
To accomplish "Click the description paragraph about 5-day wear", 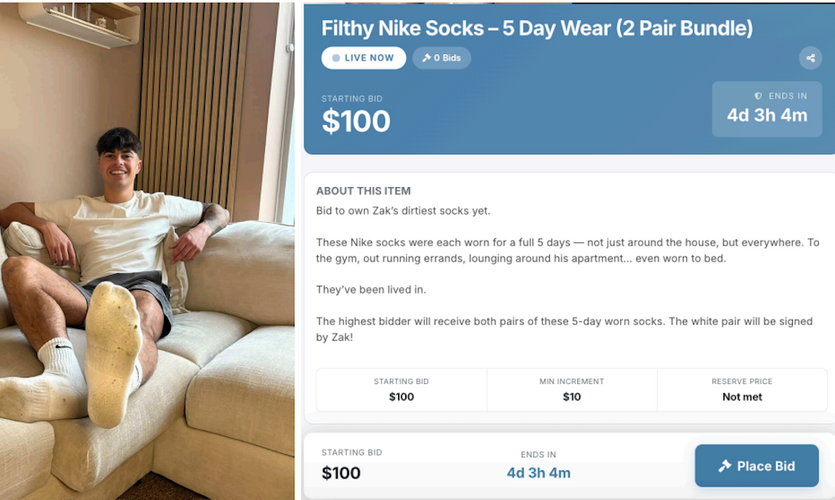I will 567,250.
